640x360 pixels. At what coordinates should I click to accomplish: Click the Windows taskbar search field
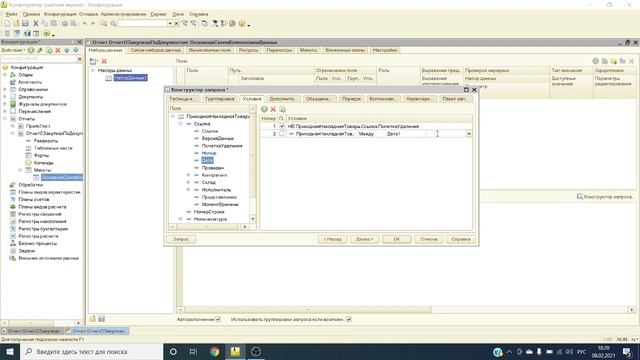point(91,351)
